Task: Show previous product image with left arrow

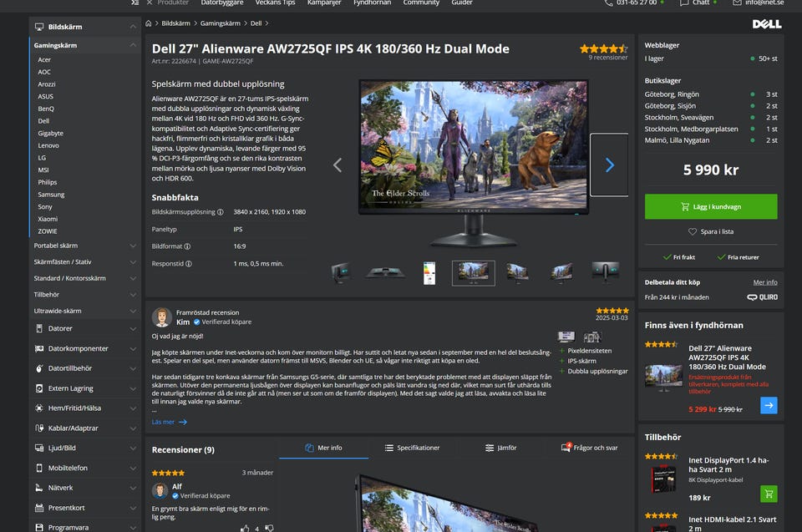Action: tap(338, 165)
